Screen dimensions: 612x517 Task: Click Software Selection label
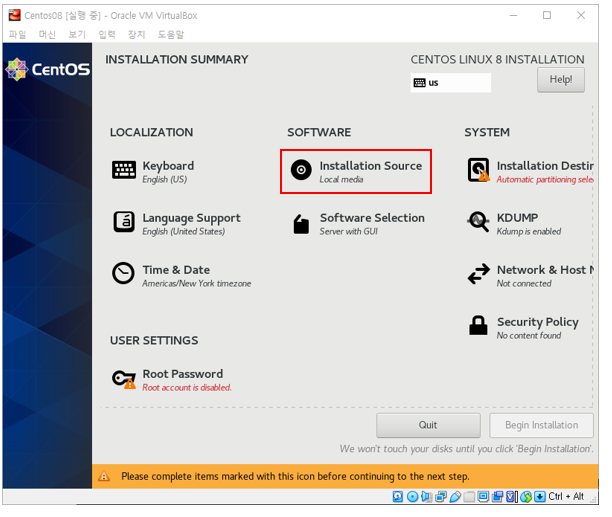pos(372,218)
